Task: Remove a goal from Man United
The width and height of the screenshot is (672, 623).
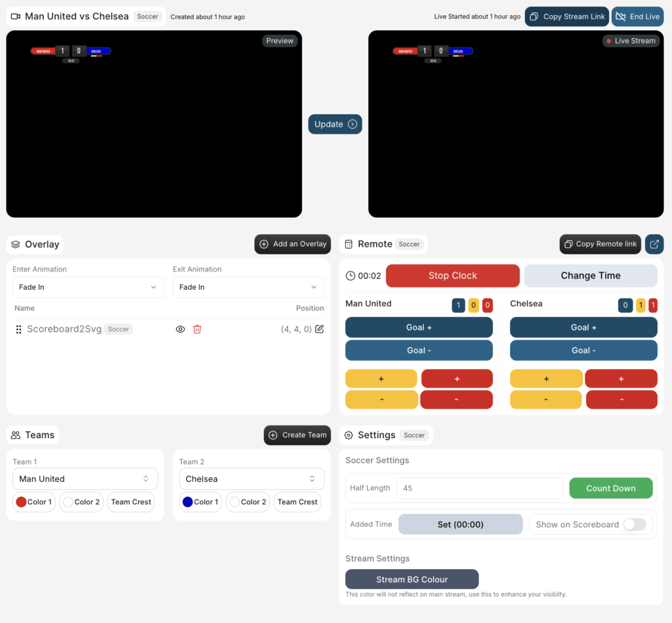Action: click(419, 350)
